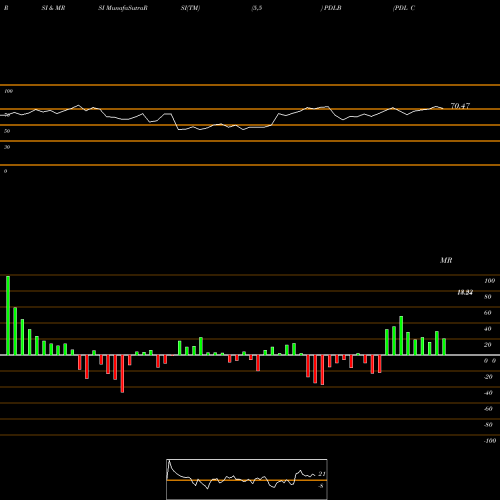Click the '-8' value in mini chart
The width and height of the screenshot is (500, 500).
[321, 486]
